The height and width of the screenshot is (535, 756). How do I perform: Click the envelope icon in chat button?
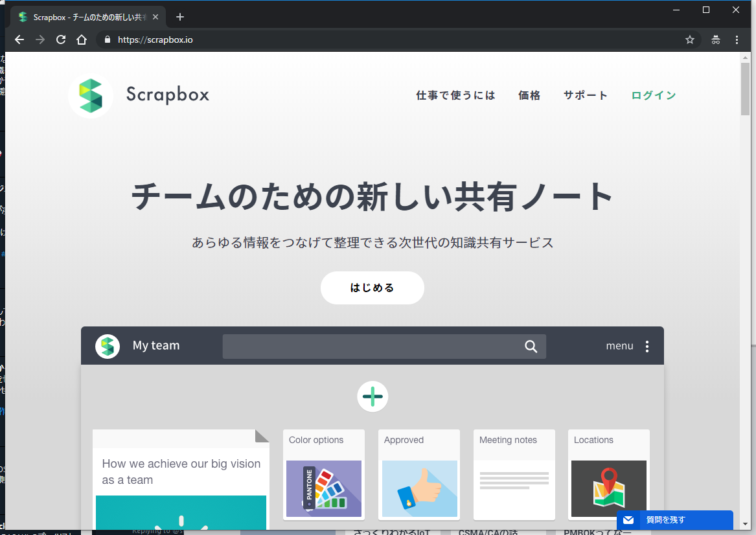point(628,520)
